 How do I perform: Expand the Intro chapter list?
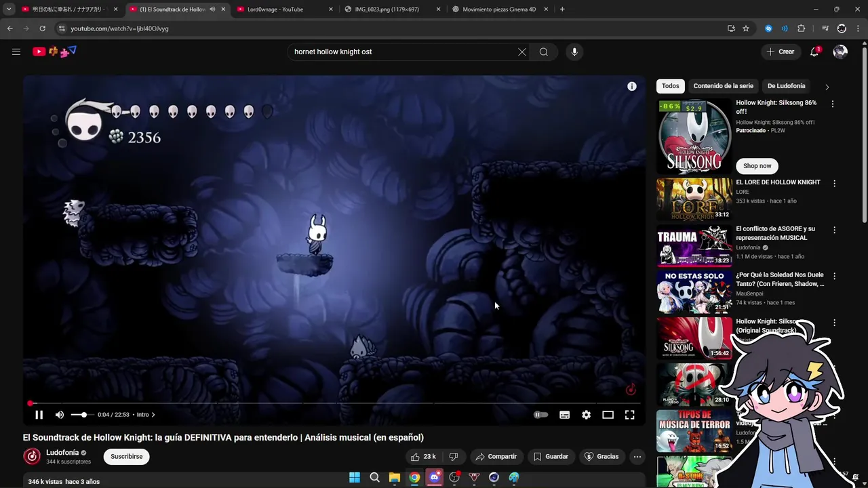(145, 415)
